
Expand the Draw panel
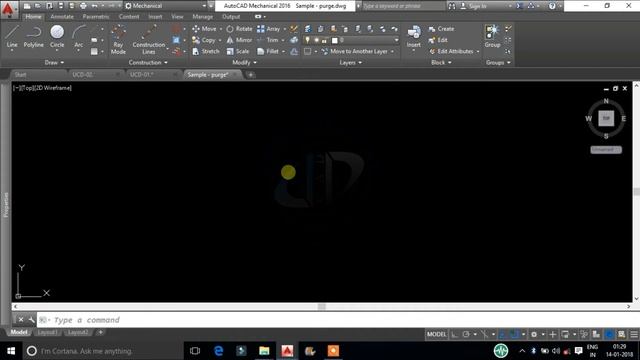point(53,62)
